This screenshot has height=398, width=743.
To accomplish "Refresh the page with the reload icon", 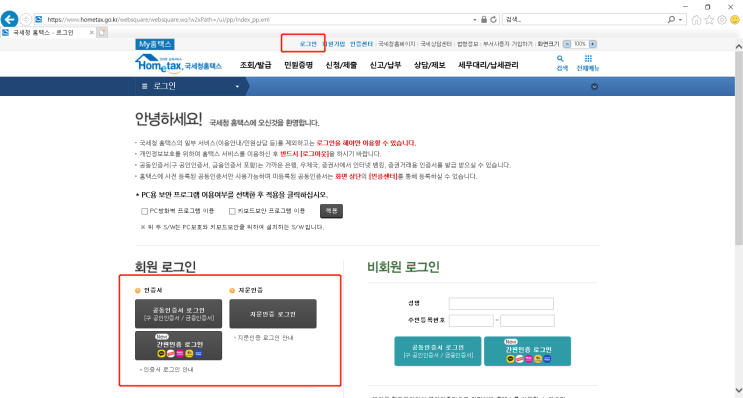I will point(494,19).
